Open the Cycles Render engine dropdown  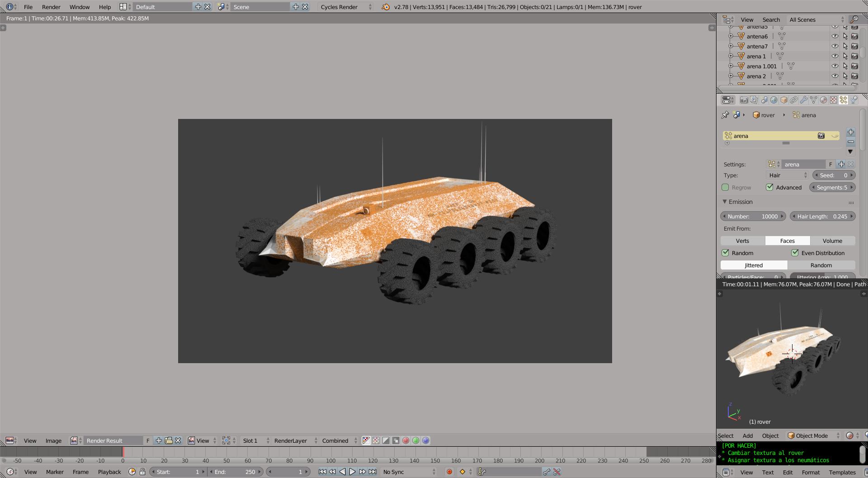[345, 7]
